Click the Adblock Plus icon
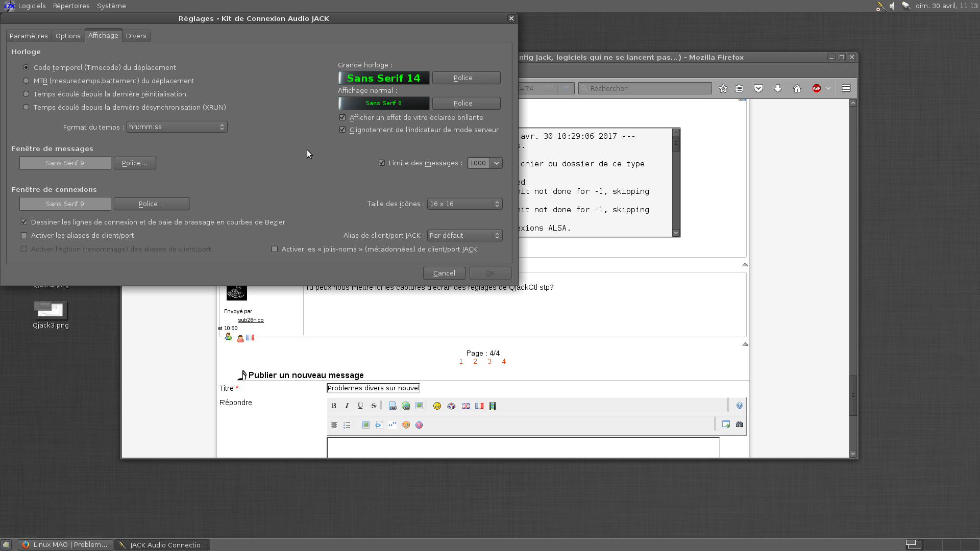This screenshot has height=551, width=980. (817, 89)
